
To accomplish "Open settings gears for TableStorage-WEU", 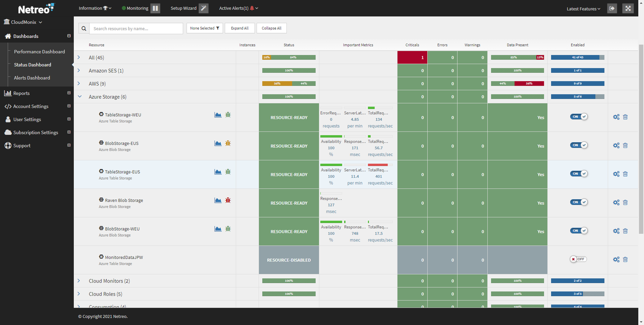I will (616, 117).
